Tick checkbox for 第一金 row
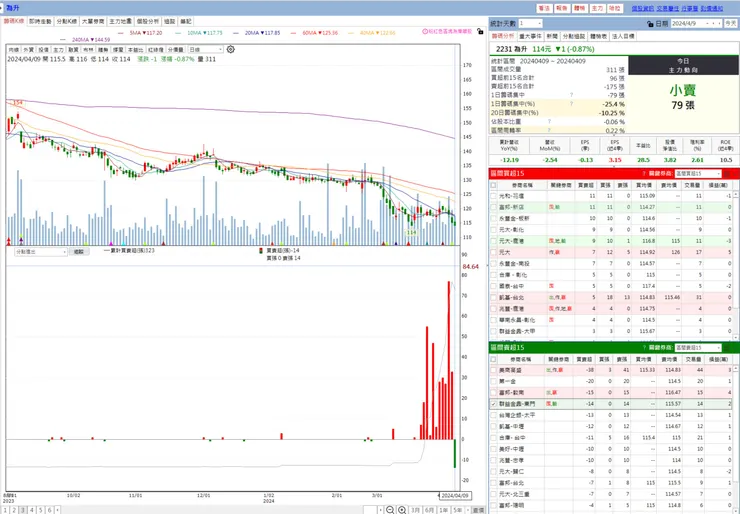Image resolution: width=740 pixels, height=514 pixels. coord(494,381)
